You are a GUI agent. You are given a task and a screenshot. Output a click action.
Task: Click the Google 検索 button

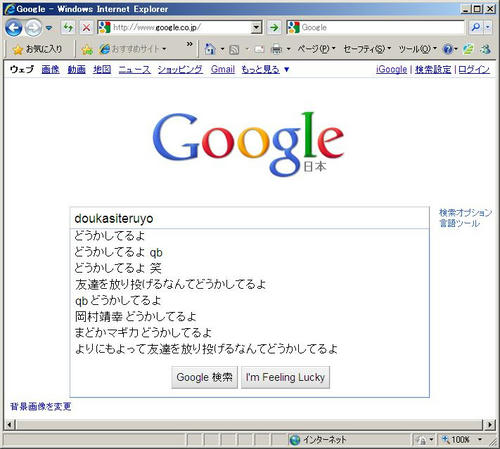[204, 377]
